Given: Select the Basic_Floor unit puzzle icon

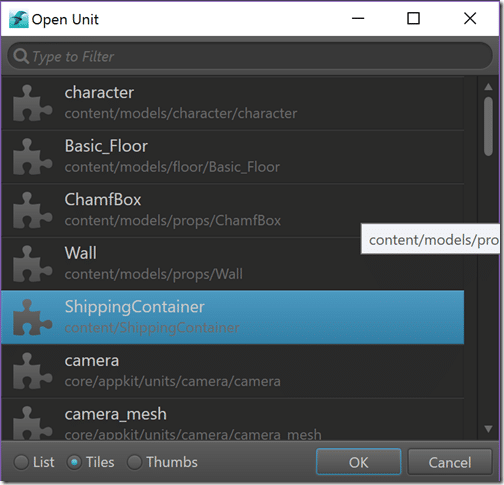Looking at the screenshot, I should pyautogui.click(x=32, y=157).
